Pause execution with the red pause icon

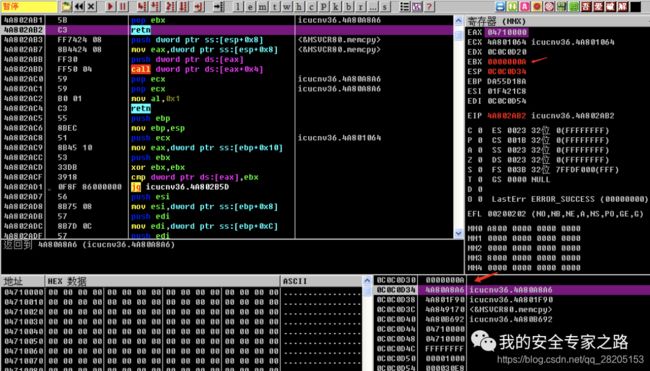(123, 6)
